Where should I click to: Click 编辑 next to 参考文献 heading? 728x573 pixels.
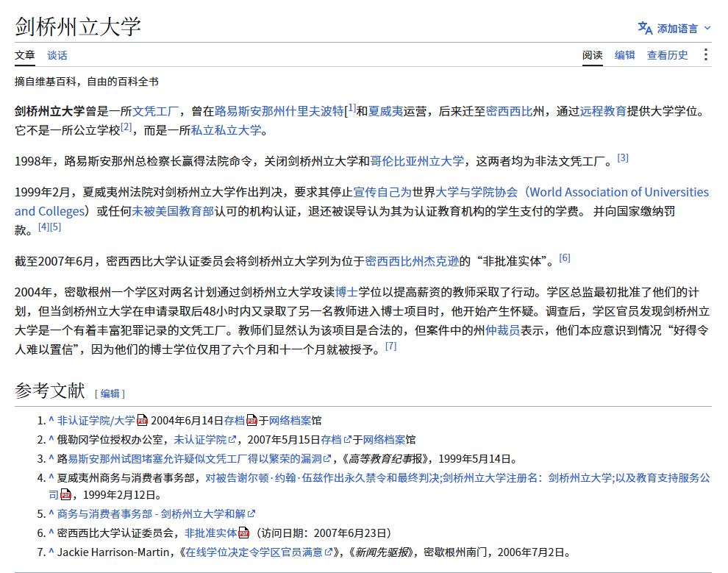coord(110,394)
